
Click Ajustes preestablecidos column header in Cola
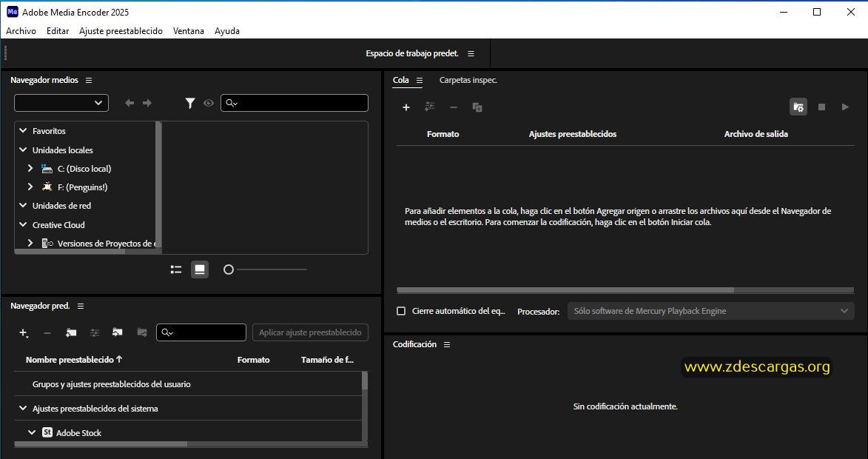[573, 134]
